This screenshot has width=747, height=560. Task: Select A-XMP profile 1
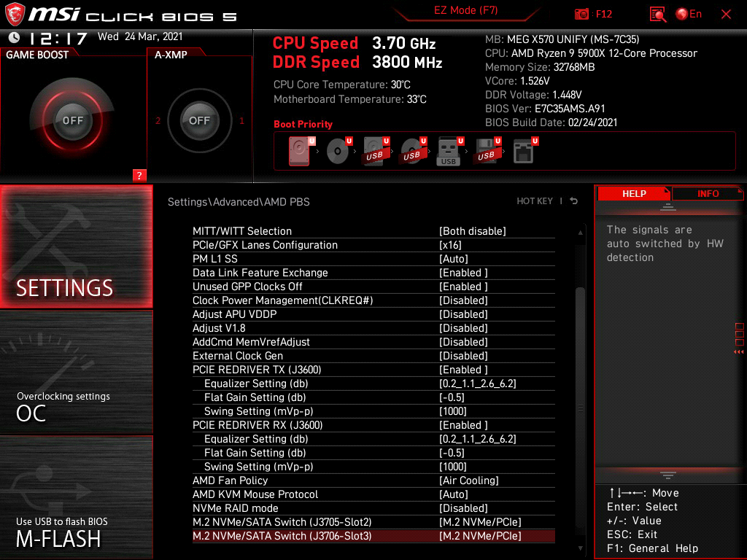coord(241,121)
